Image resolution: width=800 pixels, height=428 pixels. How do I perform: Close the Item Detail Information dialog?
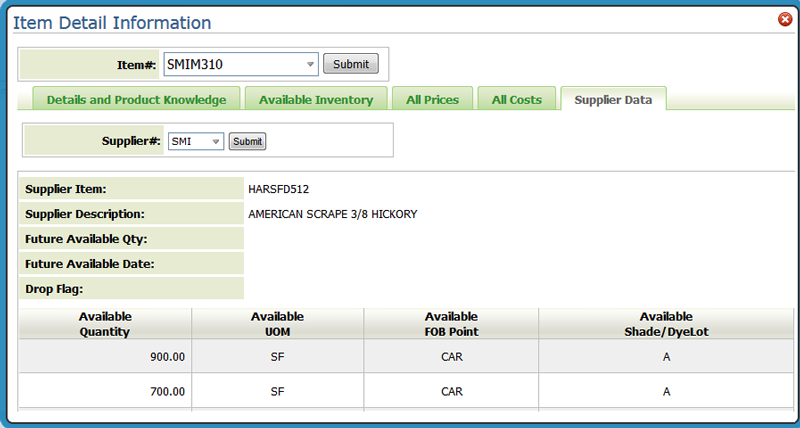click(x=785, y=19)
